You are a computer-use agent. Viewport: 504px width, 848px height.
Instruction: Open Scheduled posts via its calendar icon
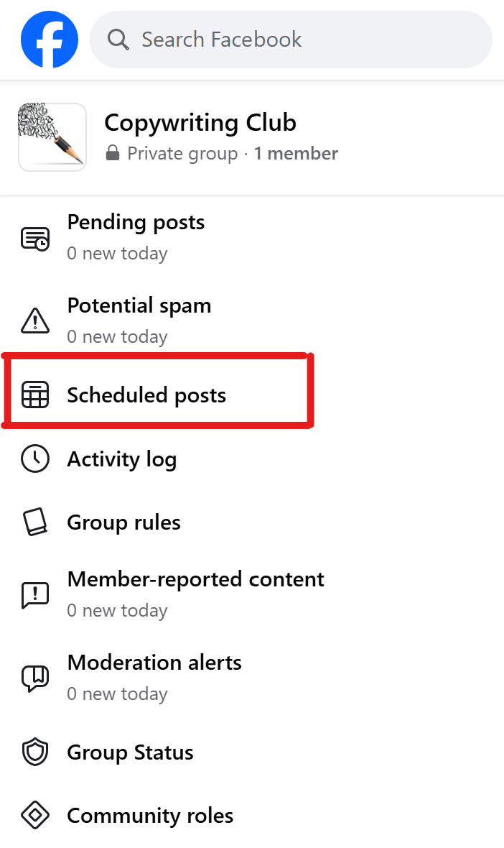coord(34,394)
